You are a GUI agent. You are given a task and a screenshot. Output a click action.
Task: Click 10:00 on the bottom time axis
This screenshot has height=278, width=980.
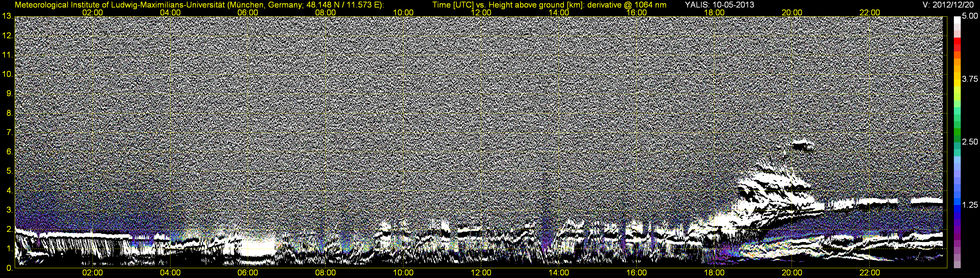(x=403, y=273)
